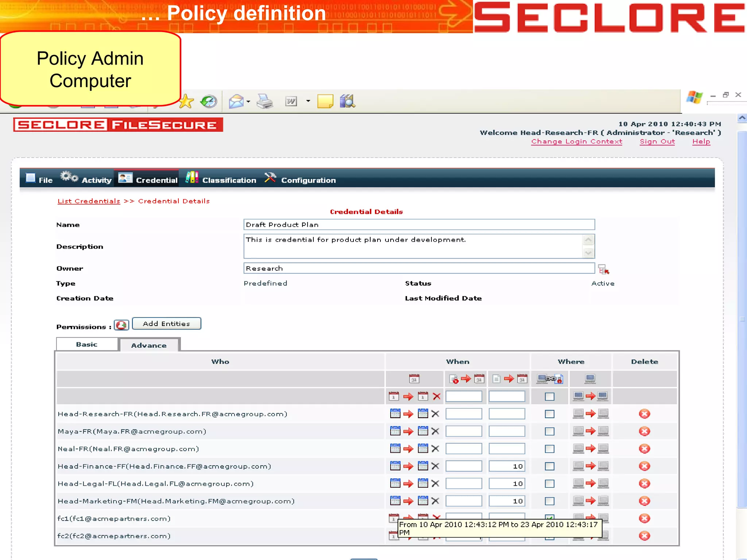The width and height of the screenshot is (747, 560).
Task: Click the red icon beside Permissions label
Action: (x=121, y=325)
